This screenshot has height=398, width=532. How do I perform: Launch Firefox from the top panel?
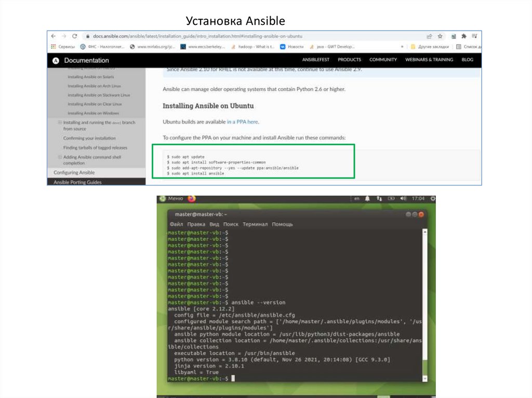tap(192, 199)
